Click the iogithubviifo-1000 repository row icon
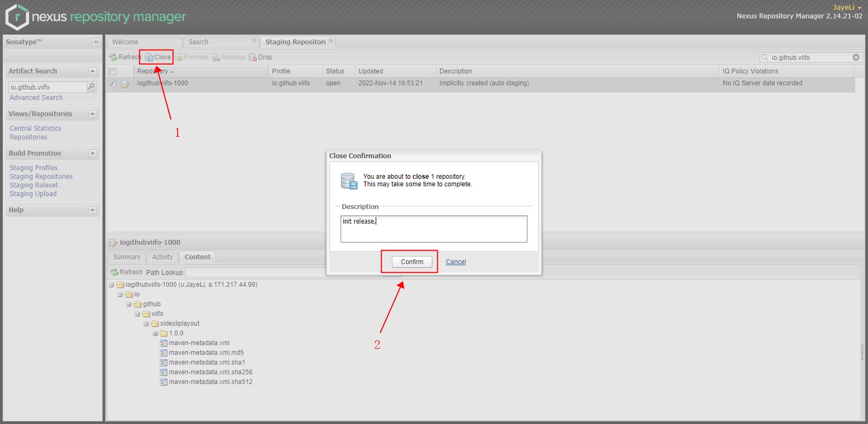 pos(125,84)
